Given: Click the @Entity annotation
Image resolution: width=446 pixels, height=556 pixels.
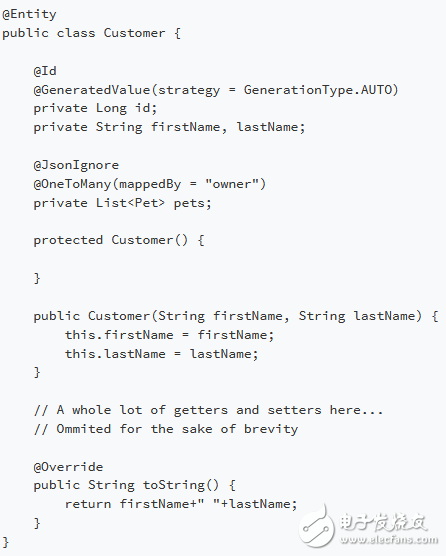Looking at the screenshot, I should 29,15.
